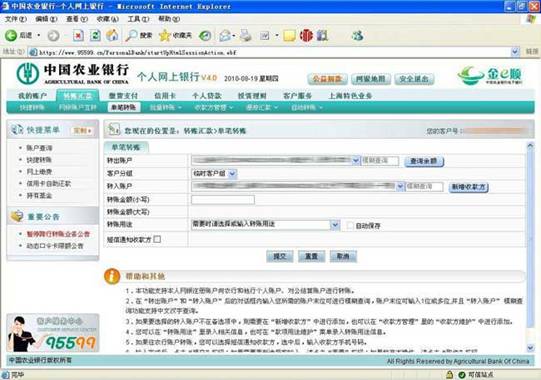Screen dimensions: 541x380
Task: Open the 转账用途 purpose dropdown
Action: pyautogui.click(x=335, y=225)
